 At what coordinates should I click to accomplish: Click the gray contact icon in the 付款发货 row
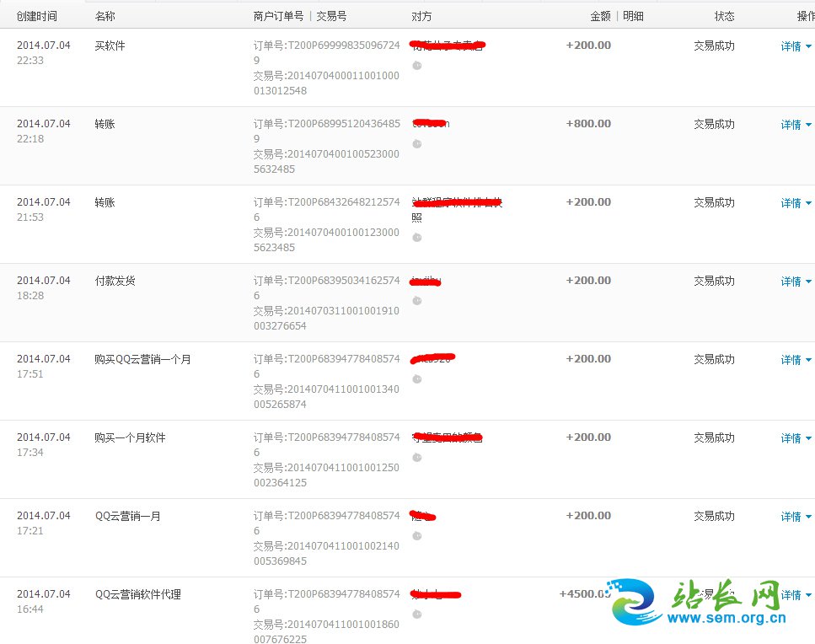[416, 301]
